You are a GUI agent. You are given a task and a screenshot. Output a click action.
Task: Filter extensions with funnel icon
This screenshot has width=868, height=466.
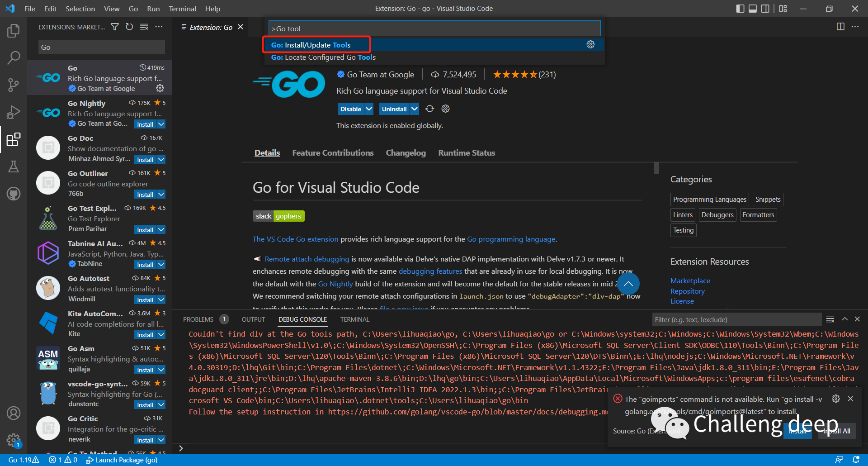click(x=115, y=27)
